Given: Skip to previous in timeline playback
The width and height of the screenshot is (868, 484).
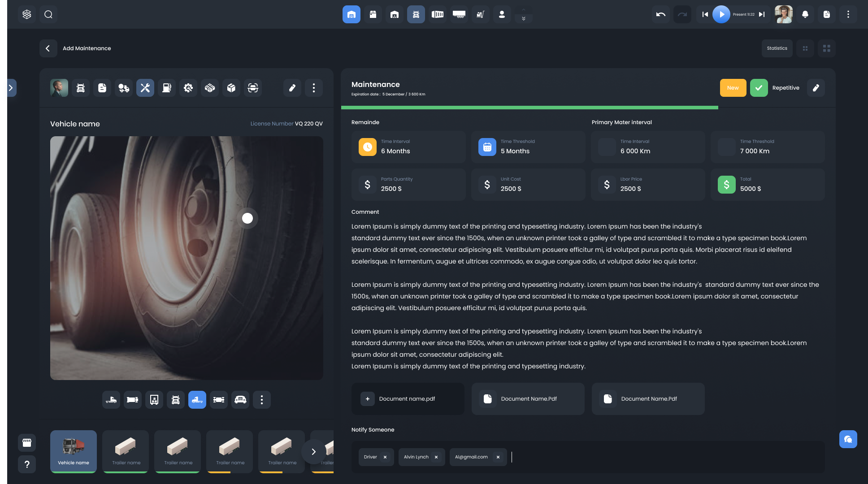Looking at the screenshot, I should tap(705, 14).
